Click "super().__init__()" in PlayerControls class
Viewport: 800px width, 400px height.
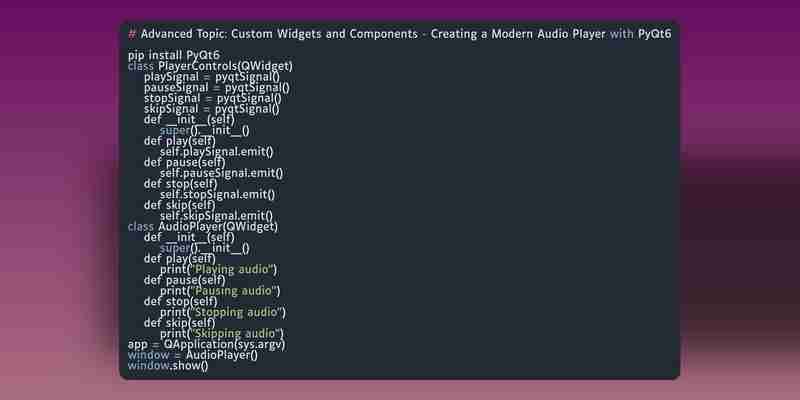(205, 131)
